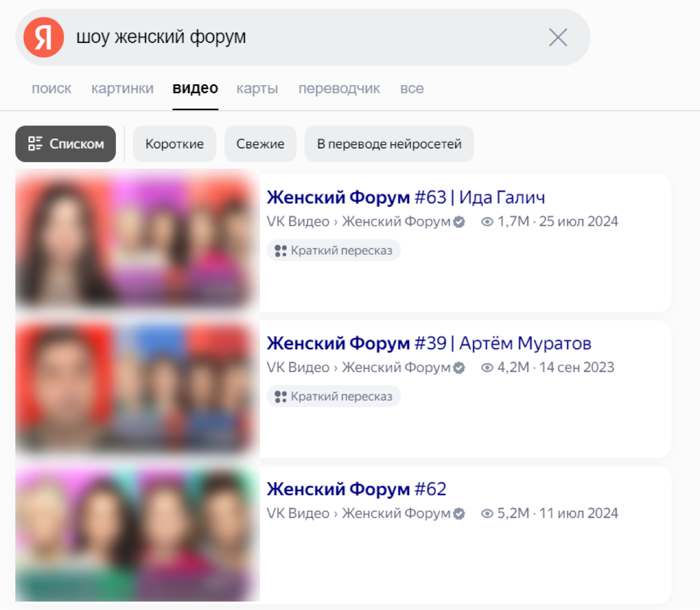Click thumbnail of Женский Форум #62 video
This screenshot has width=700, height=610.
click(138, 533)
